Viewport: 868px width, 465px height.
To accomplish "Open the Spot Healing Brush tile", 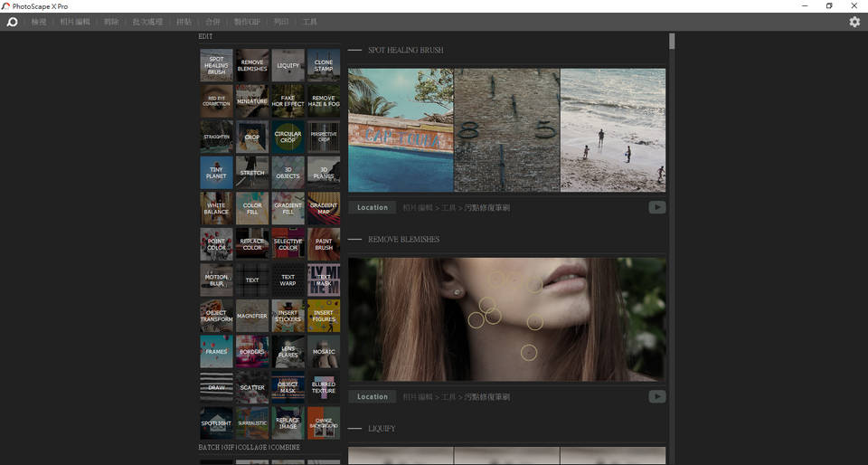I will point(216,65).
